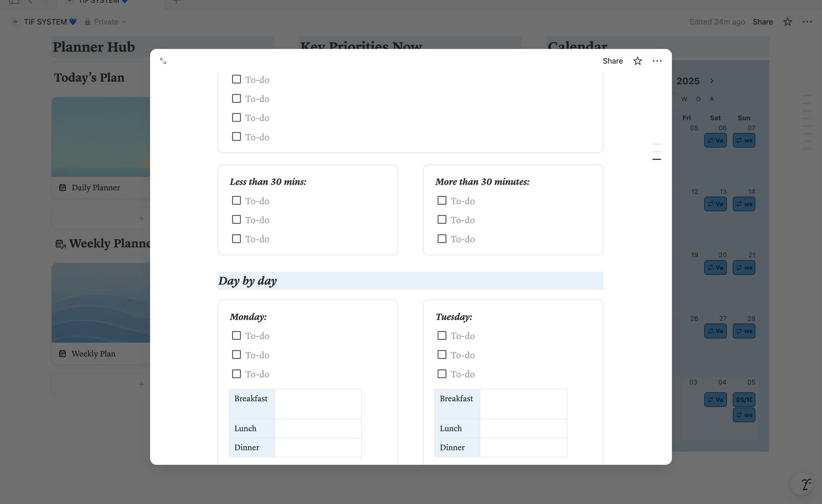Click the Daily Planner calendar icon
Viewport: 822px width, 504px height.
(63, 188)
